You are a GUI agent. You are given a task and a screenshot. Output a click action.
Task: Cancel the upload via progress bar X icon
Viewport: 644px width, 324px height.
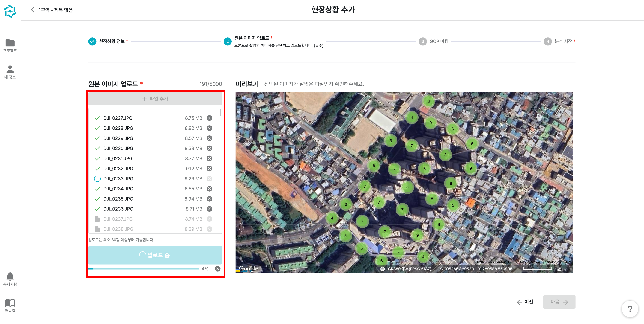point(218,269)
